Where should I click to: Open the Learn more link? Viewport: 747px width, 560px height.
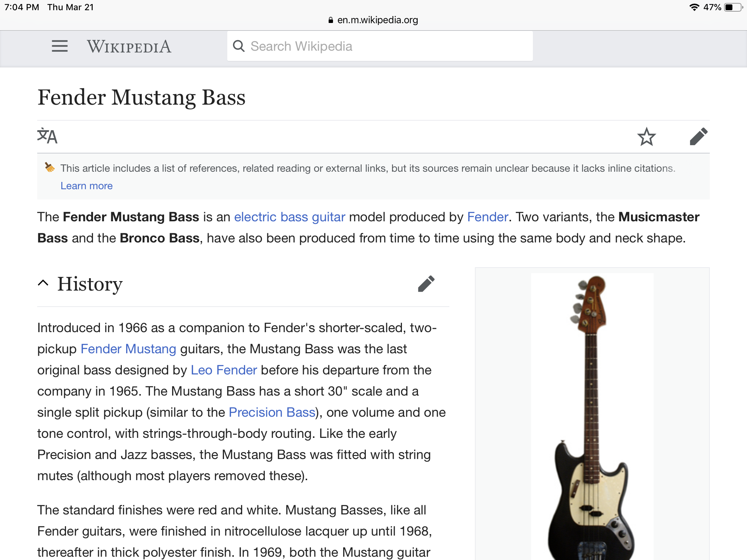click(x=86, y=186)
